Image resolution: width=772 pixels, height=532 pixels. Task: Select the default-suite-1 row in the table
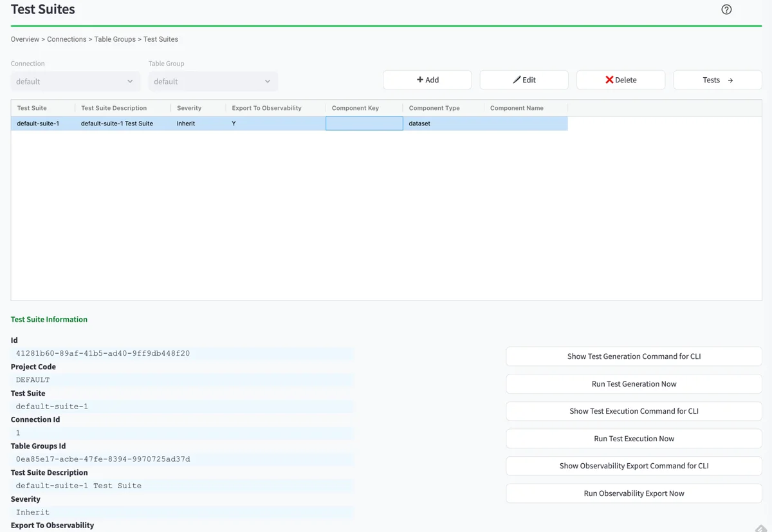click(40, 123)
